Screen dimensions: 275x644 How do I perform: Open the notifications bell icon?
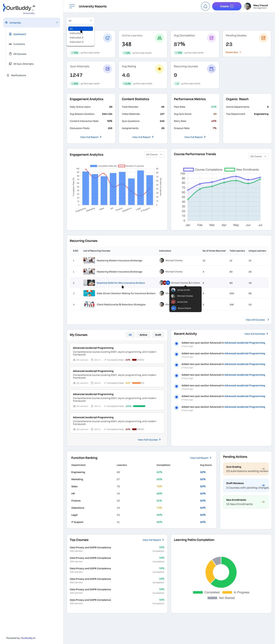point(205,6)
